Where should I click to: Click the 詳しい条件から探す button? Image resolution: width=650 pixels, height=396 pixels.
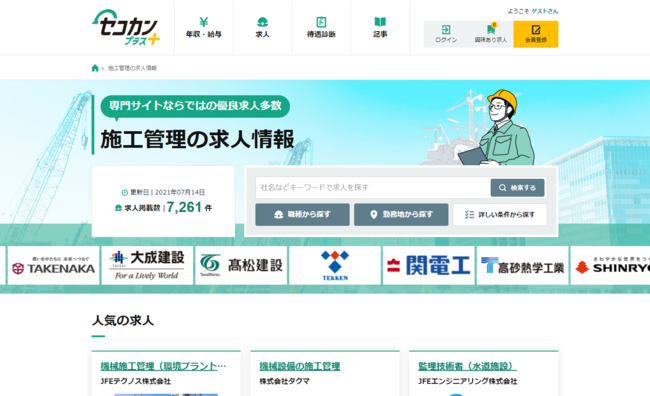(x=500, y=214)
